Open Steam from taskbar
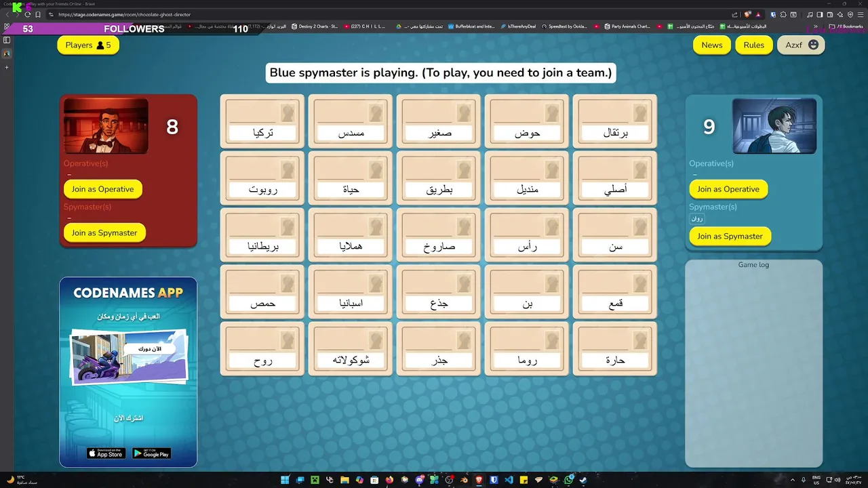The width and height of the screenshot is (868, 488). pos(583,480)
